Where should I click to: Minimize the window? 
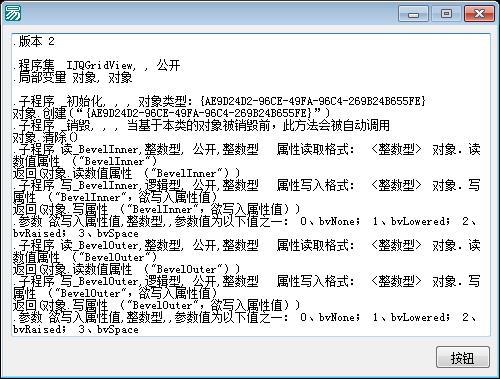pyautogui.click(x=413, y=14)
